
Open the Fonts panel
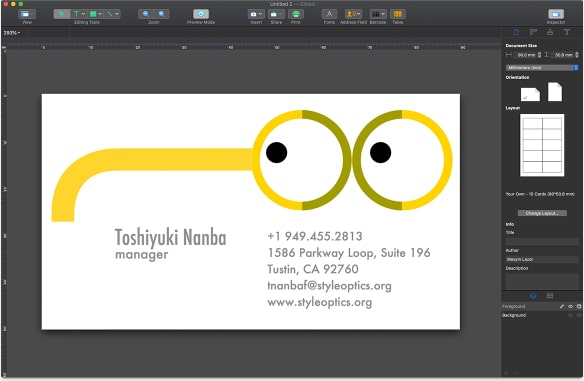tap(329, 14)
